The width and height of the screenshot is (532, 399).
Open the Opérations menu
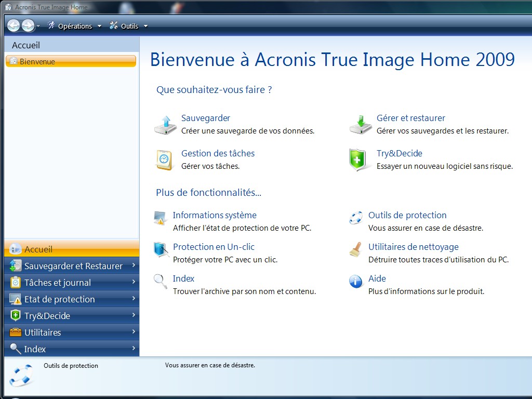(x=75, y=26)
